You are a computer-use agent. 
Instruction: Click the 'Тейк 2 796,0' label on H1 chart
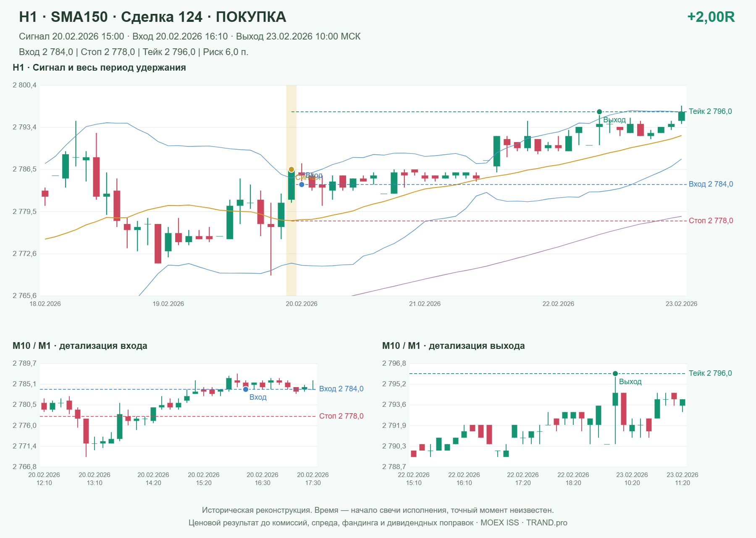pyautogui.click(x=710, y=111)
